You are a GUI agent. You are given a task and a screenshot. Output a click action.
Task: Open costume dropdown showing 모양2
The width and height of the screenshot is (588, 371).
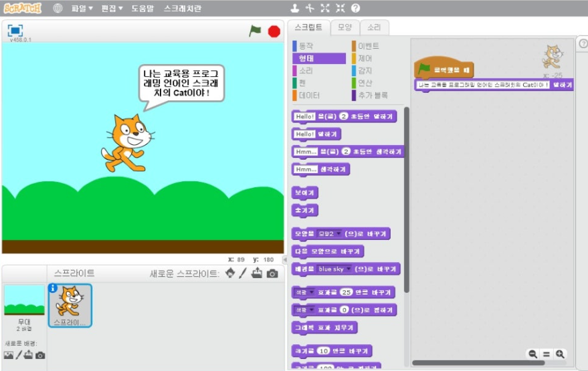pyautogui.click(x=329, y=233)
